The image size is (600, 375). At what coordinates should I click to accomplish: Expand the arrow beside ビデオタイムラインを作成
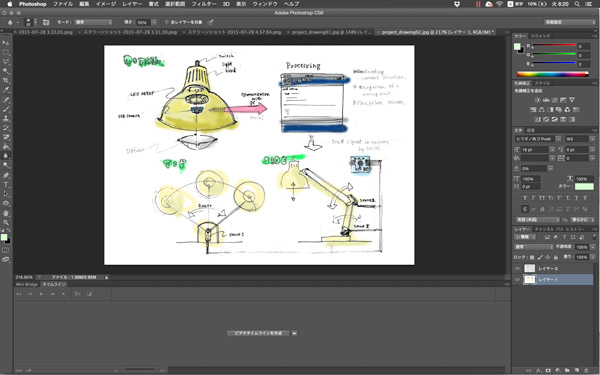pos(294,333)
